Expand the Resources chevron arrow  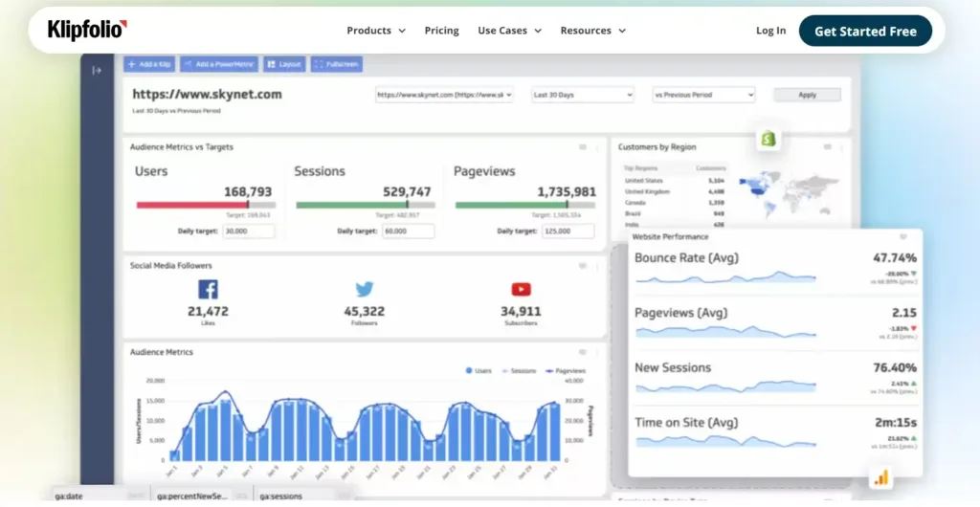622,32
